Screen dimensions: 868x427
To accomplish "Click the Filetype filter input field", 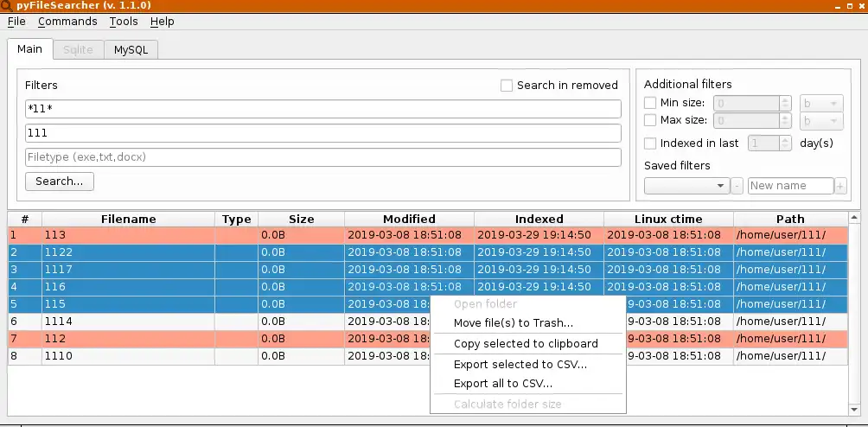I will pos(323,157).
